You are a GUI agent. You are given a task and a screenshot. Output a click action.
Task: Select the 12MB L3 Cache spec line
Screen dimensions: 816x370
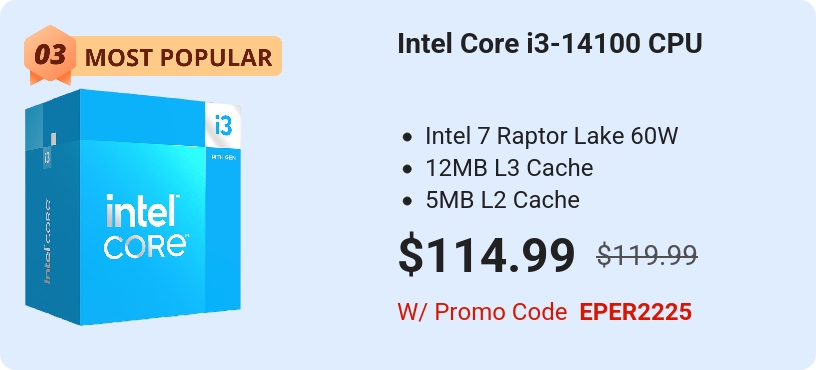click(x=509, y=168)
